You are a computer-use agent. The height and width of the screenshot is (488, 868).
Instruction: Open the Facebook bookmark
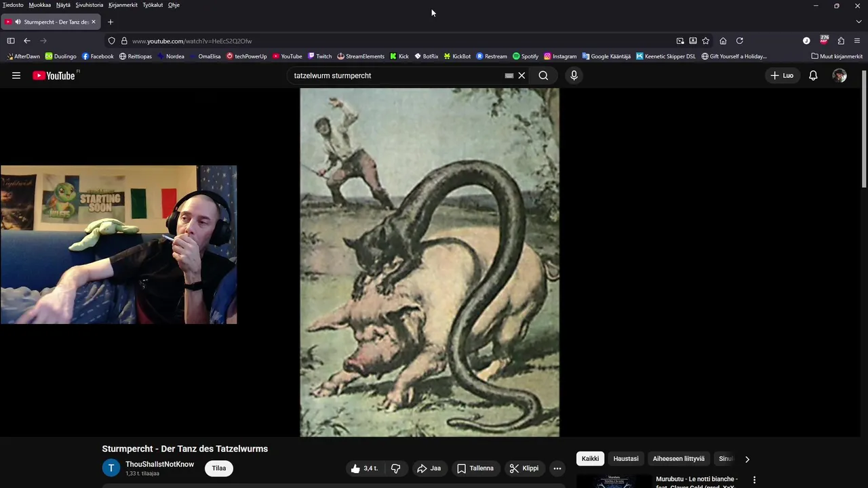(x=98, y=56)
